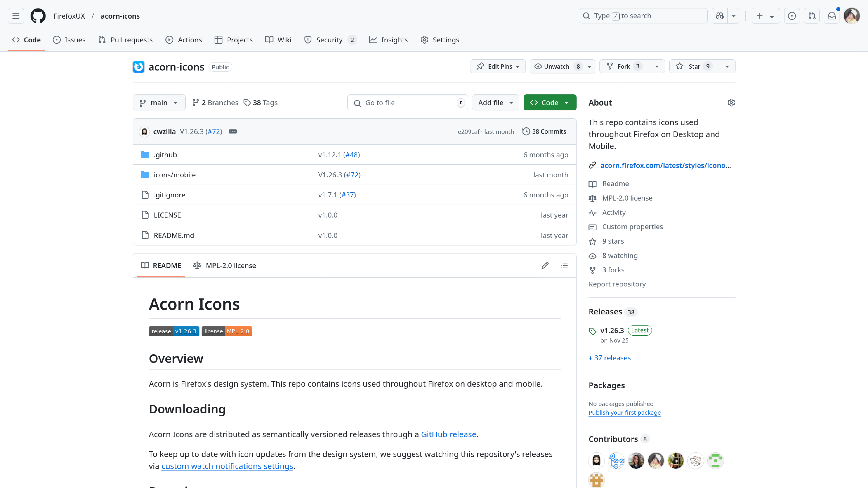This screenshot has height=488, width=868.
Task: Open the LICENSE file
Action: 167,215
